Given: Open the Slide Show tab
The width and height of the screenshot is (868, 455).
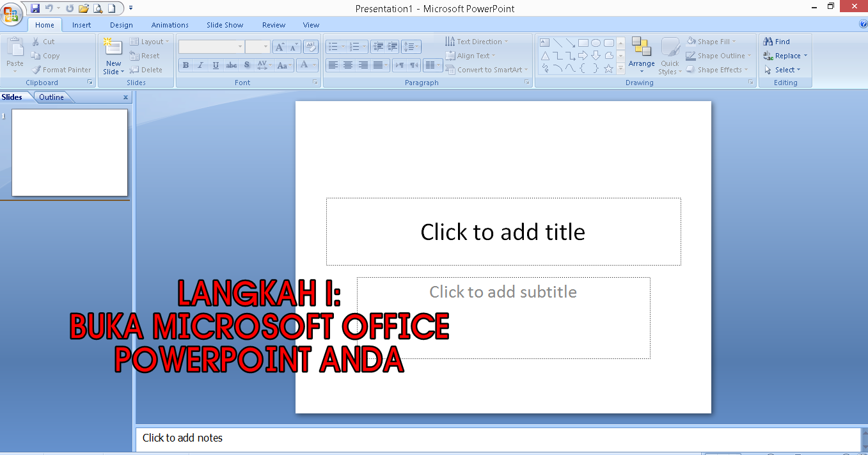Looking at the screenshot, I should click(225, 25).
